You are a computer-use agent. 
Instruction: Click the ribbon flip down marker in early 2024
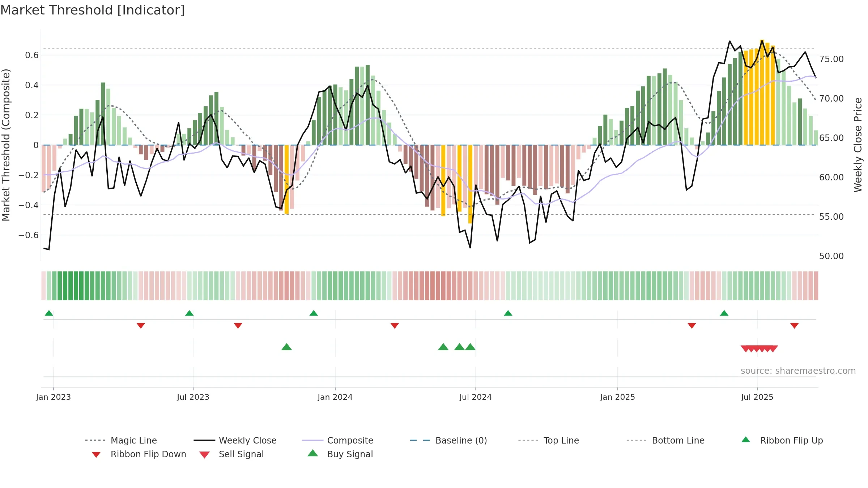click(395, 326)
